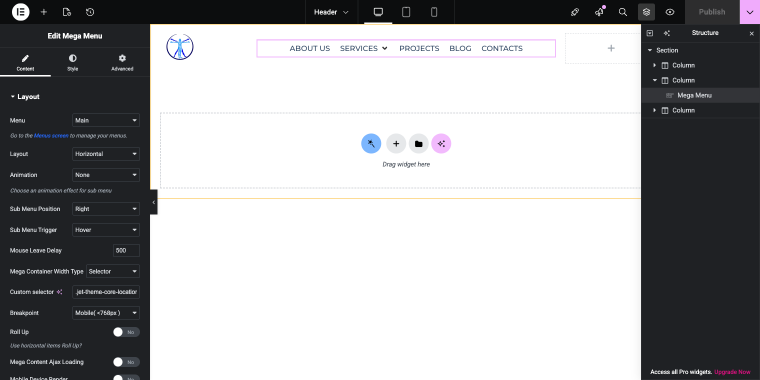This screenshot has width=760, height=380.
Task: Click the blue magic wand canvas button
Action: point(371,143)
